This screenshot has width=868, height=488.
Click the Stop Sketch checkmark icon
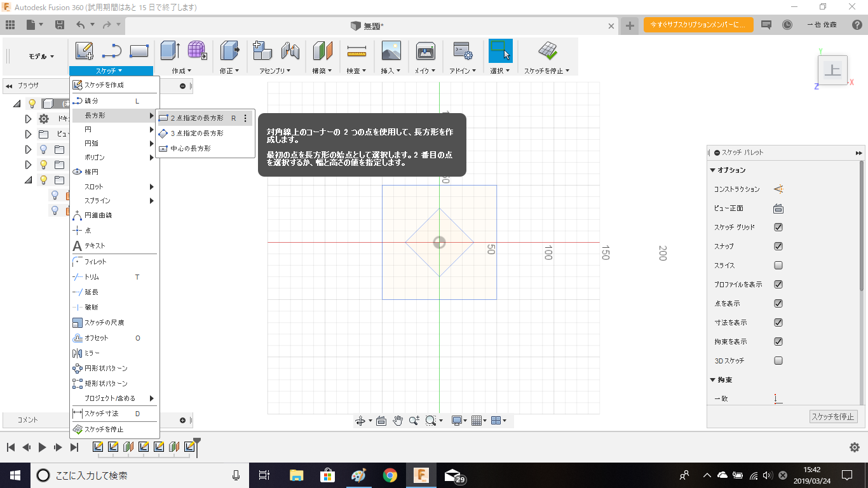pyautogui.click(x=547, y=51)
